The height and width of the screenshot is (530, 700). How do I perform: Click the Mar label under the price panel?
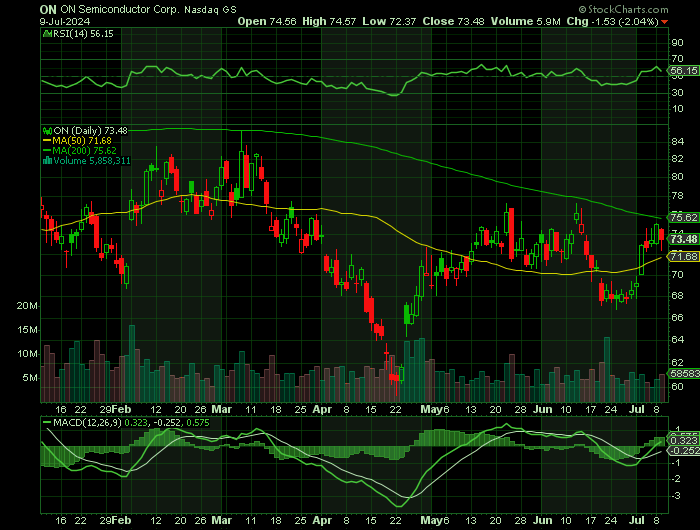click(222, 409)
